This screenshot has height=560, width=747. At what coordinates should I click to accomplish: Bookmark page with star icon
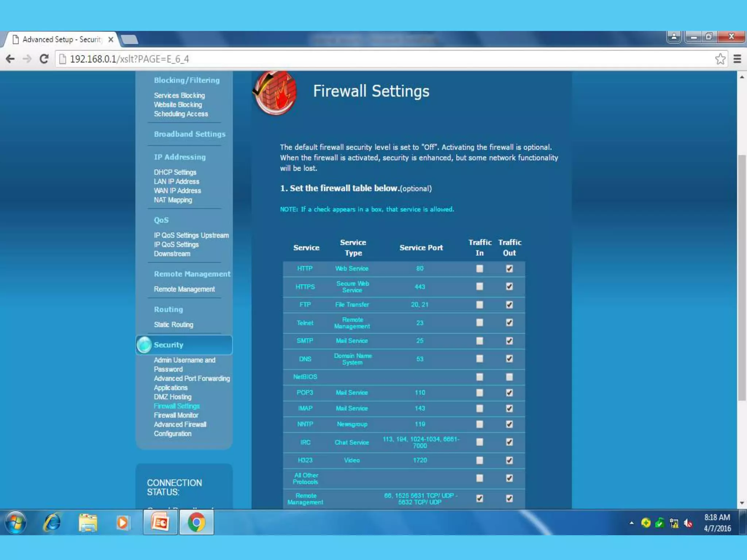[x=720, y=59]
